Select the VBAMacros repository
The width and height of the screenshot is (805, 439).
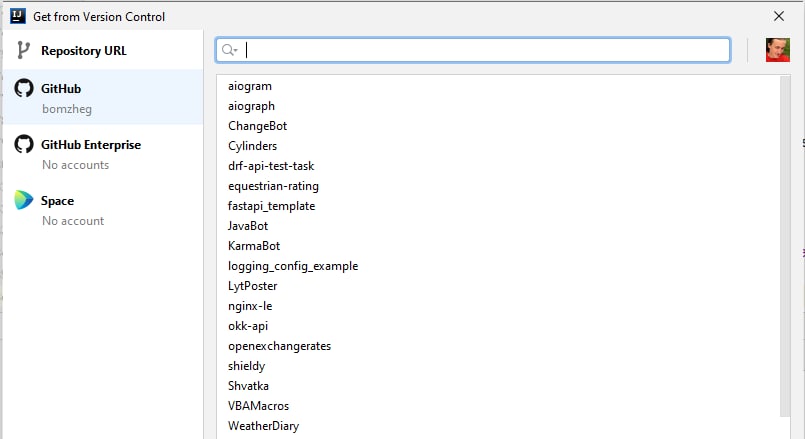pyautogui.click(x=498, y=407)
